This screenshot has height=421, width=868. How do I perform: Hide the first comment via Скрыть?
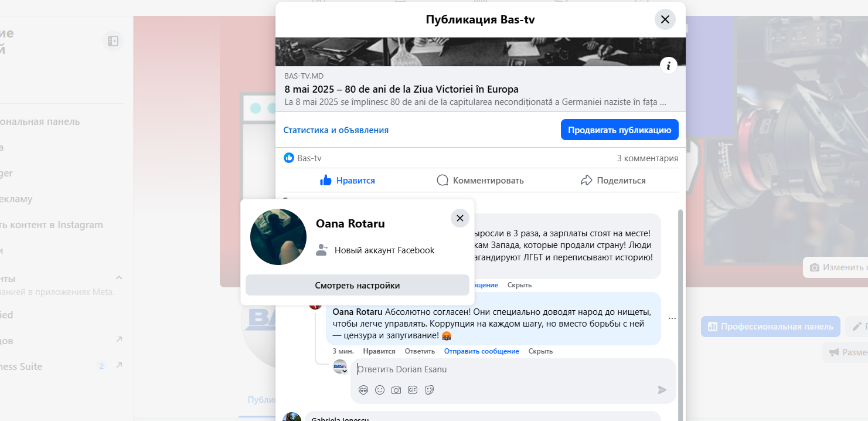point(519,285)
